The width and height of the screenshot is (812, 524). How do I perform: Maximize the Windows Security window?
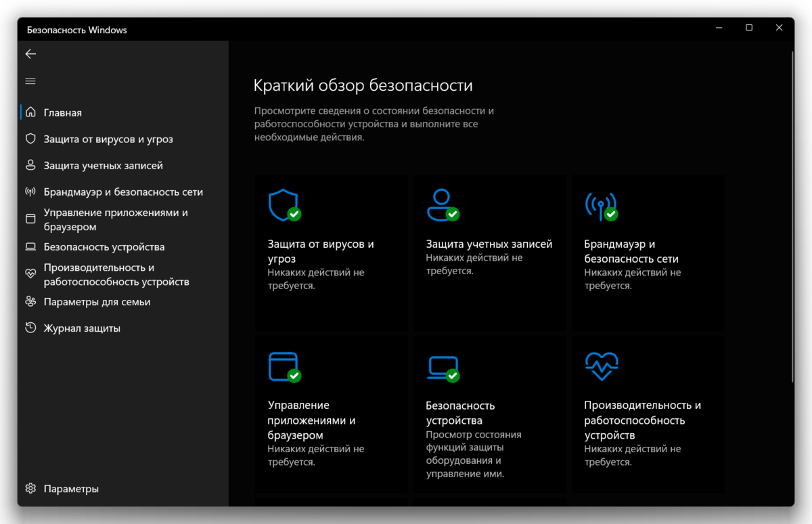[749, 28]
